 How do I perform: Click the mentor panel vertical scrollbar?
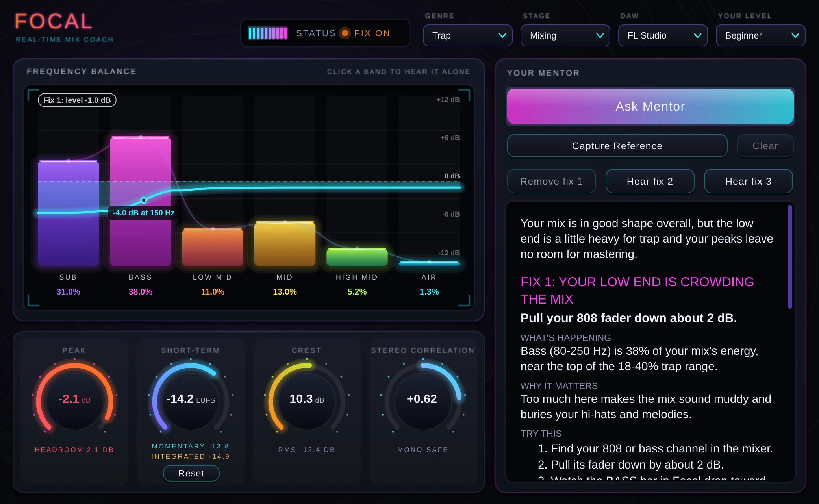point(789,257)
